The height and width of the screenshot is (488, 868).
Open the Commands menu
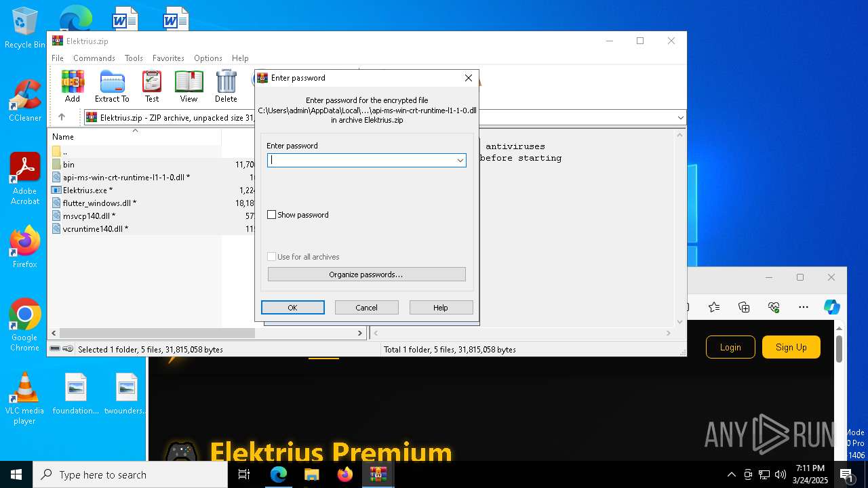click(94, 58)
